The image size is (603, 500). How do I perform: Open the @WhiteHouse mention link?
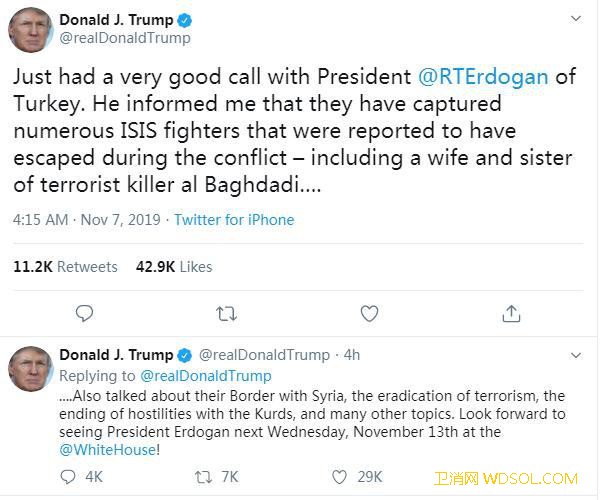(x=108, y=450)
